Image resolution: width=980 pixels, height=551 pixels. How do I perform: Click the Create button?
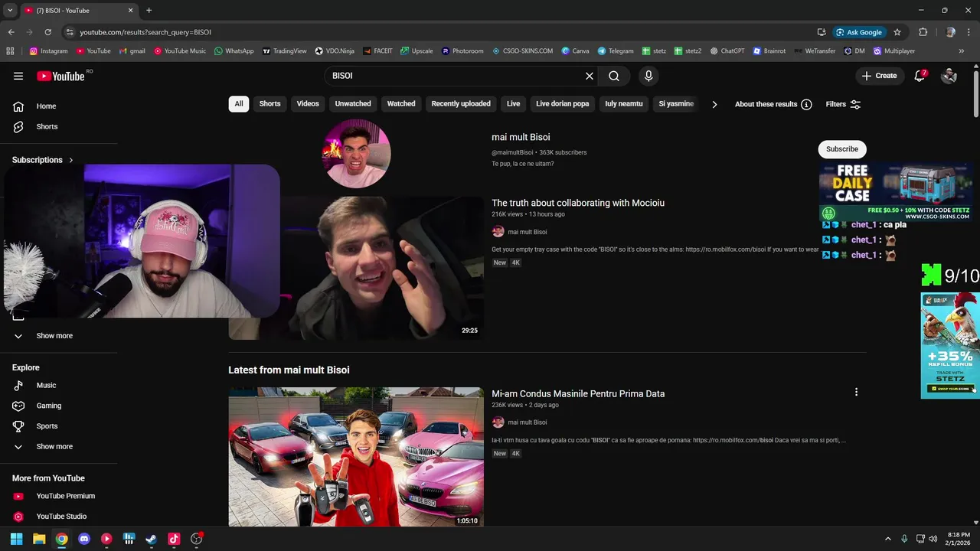click(879, 76)
